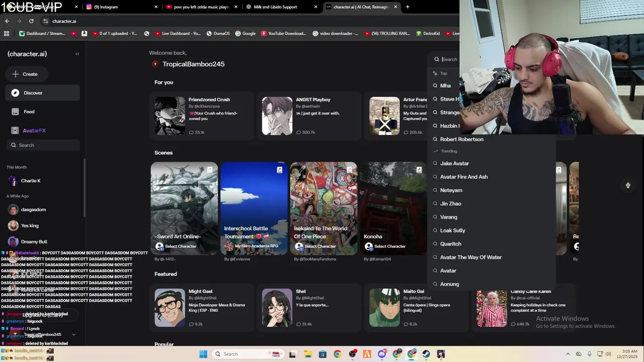Viewport: 644px width, 362px height.
Task: Open the ANGST Playboy character card
Action: click(x=309, y=116)
